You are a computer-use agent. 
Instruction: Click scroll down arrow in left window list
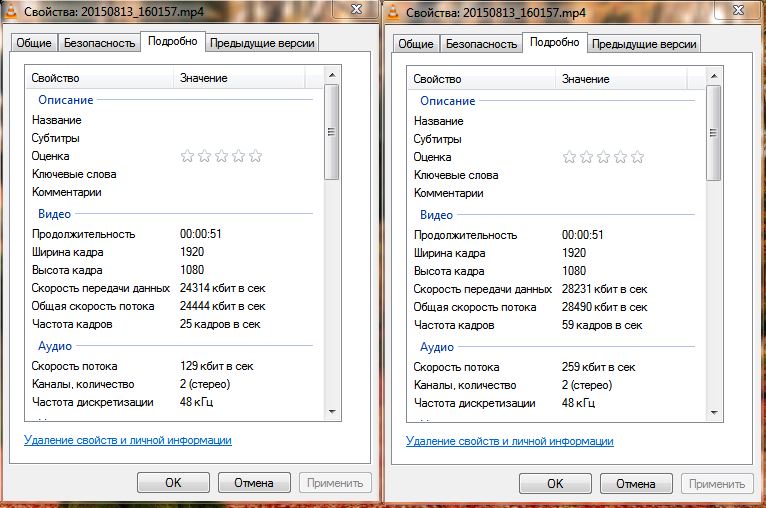pos(332,411)
